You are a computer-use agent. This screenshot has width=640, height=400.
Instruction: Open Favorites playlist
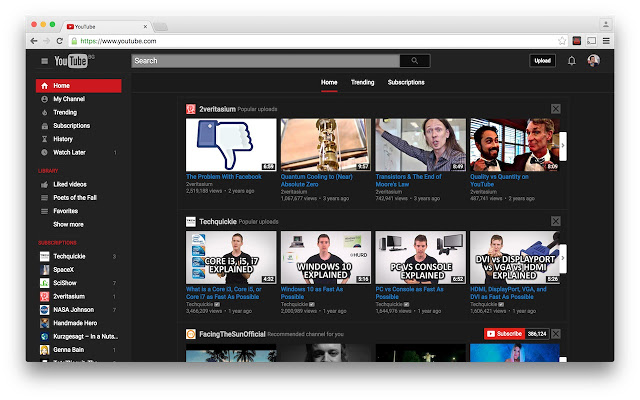point(78,211)
